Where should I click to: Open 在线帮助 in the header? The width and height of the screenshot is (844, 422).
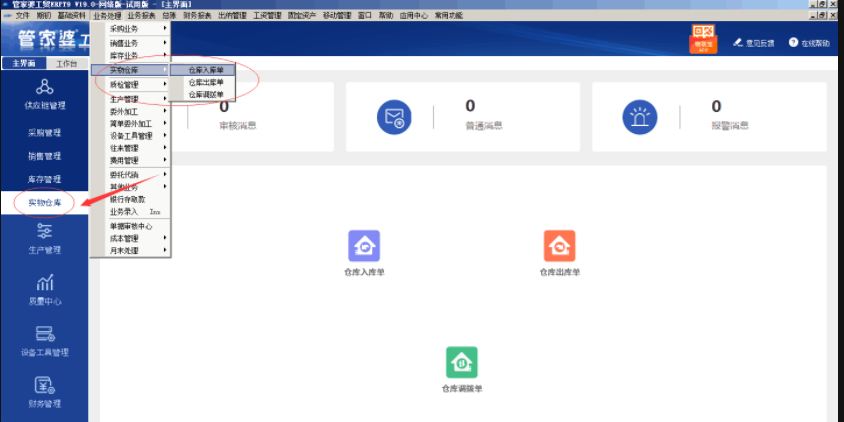pos(811,43)
